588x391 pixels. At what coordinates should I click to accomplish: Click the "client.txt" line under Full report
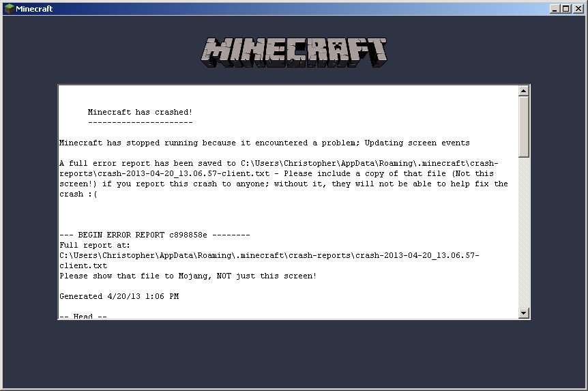[x=83, y=265]
